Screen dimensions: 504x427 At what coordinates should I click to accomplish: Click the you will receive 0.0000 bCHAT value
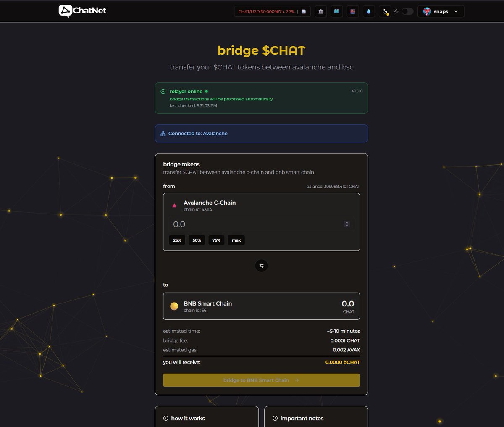click(x=343, y=362)
